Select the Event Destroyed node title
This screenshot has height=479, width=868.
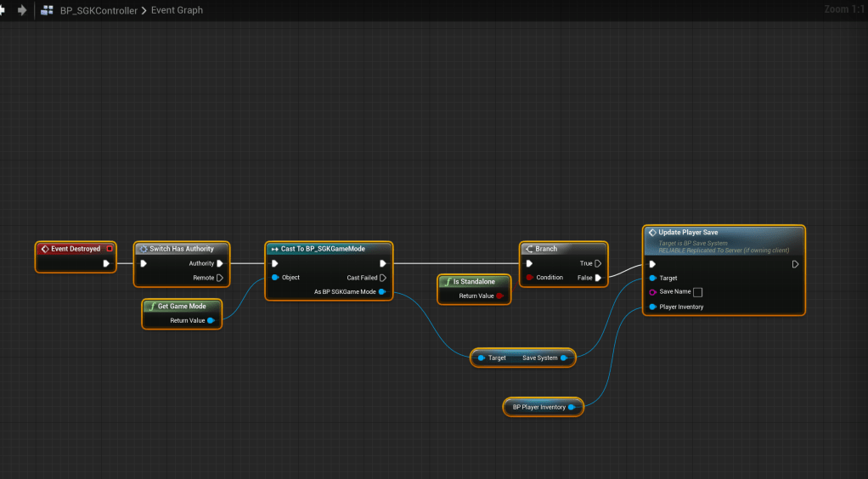coord(76,249)
